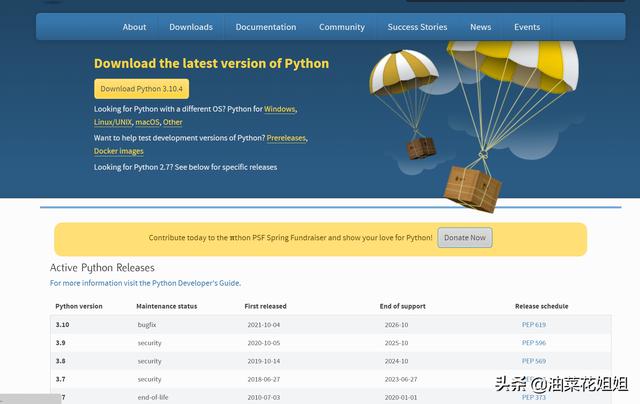Open the Downloads menu
640x404 pixels.
[191, 27]
